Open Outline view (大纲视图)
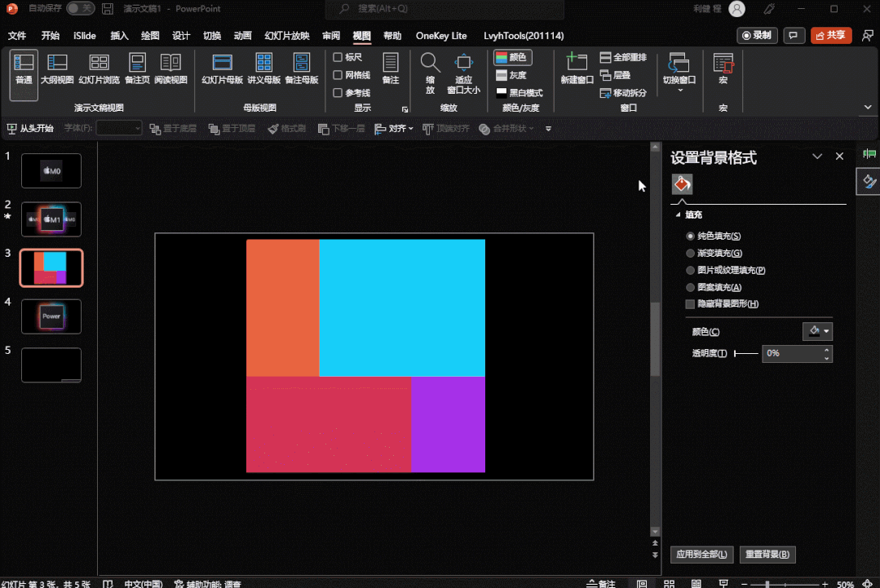 click(x=57, y=69)
